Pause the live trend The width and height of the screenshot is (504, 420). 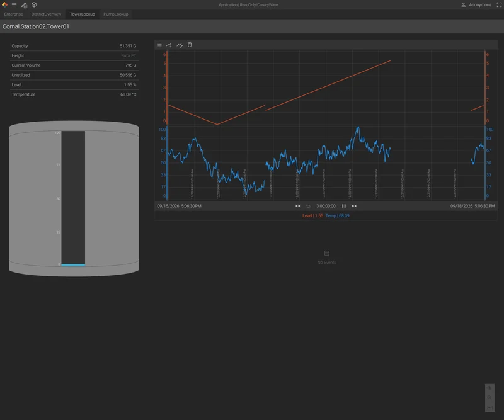pyautogui.click(x=343, y=206)
